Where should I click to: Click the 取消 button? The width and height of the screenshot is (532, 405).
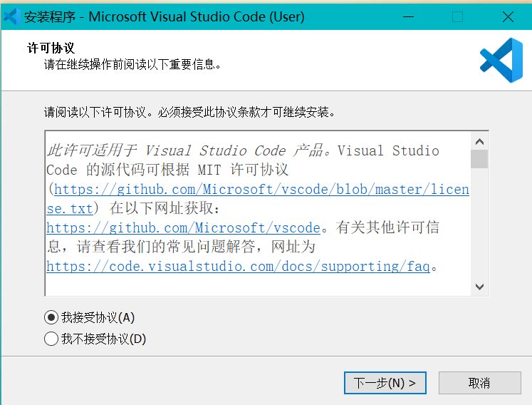(479, 383)
